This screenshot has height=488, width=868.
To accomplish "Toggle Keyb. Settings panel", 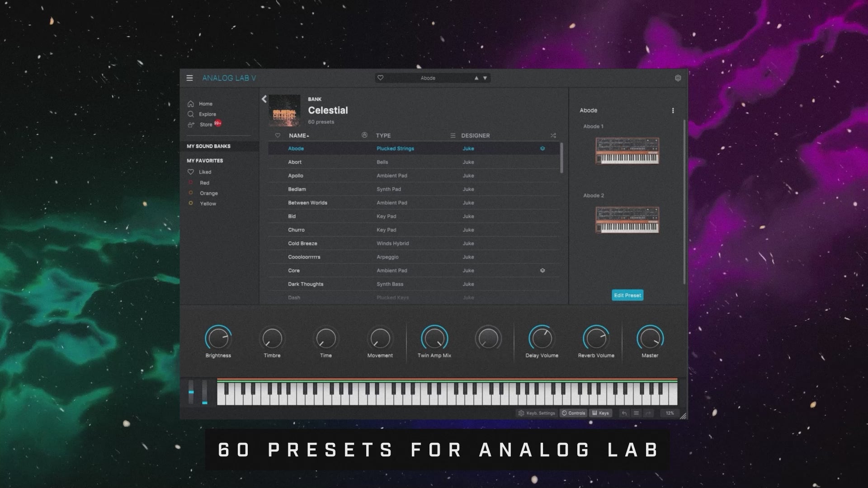I will pos(536,413).
